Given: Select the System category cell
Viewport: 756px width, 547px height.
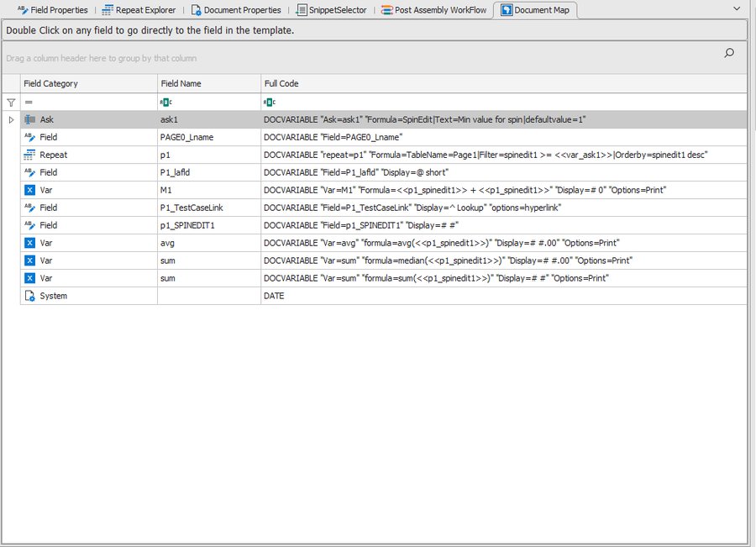Looking at the screenshot, I should pos(89,296).
